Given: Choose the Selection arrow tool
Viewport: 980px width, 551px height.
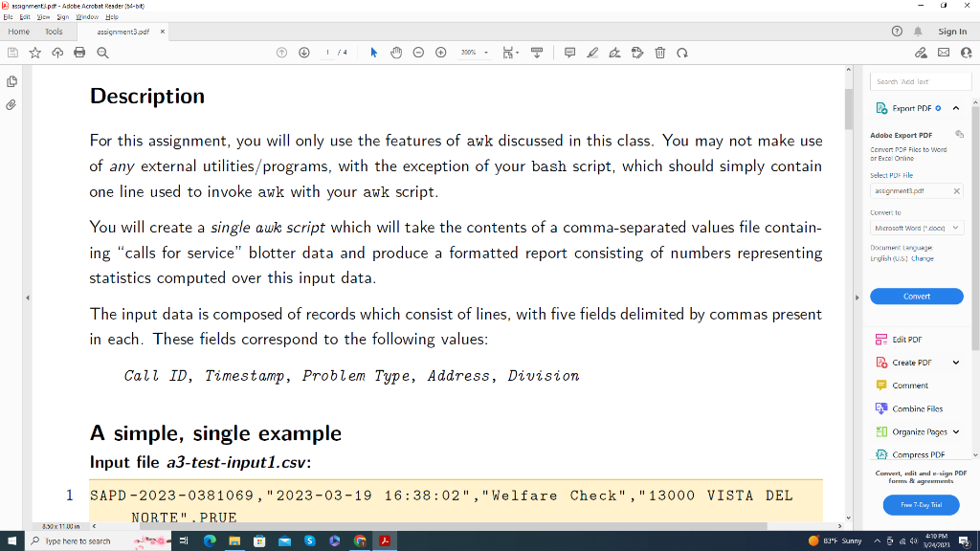Looking at the screenshot, I should tap(374, 54).
